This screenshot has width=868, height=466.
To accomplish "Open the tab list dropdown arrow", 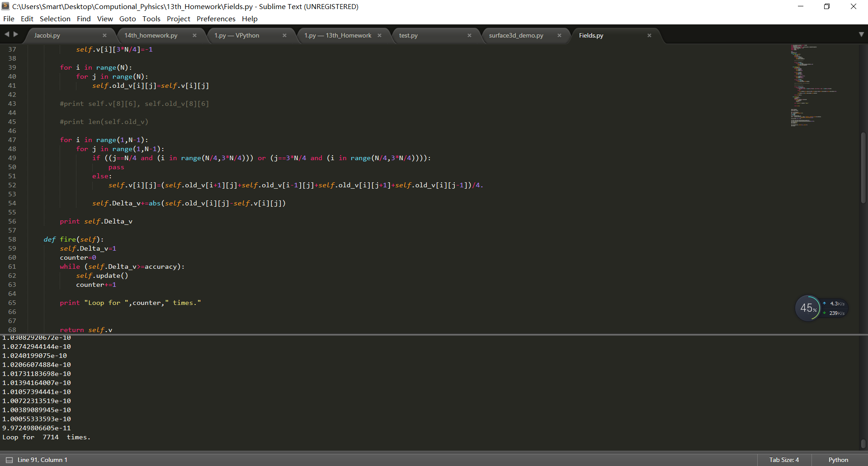I will 861,34.
